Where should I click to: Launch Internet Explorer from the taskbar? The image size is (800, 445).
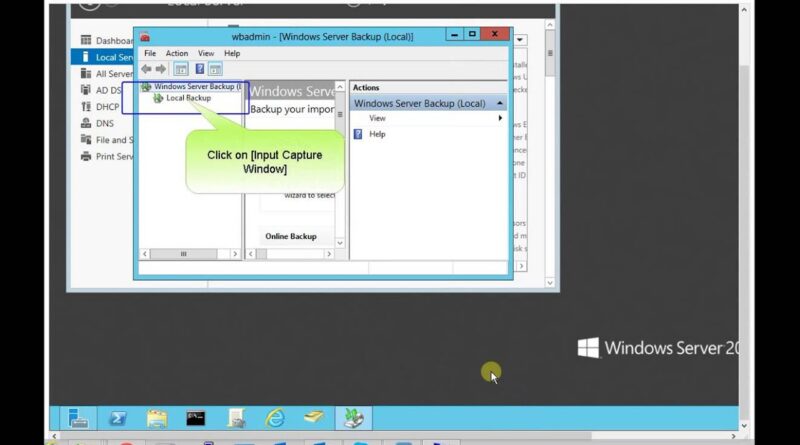pos(275,418)
